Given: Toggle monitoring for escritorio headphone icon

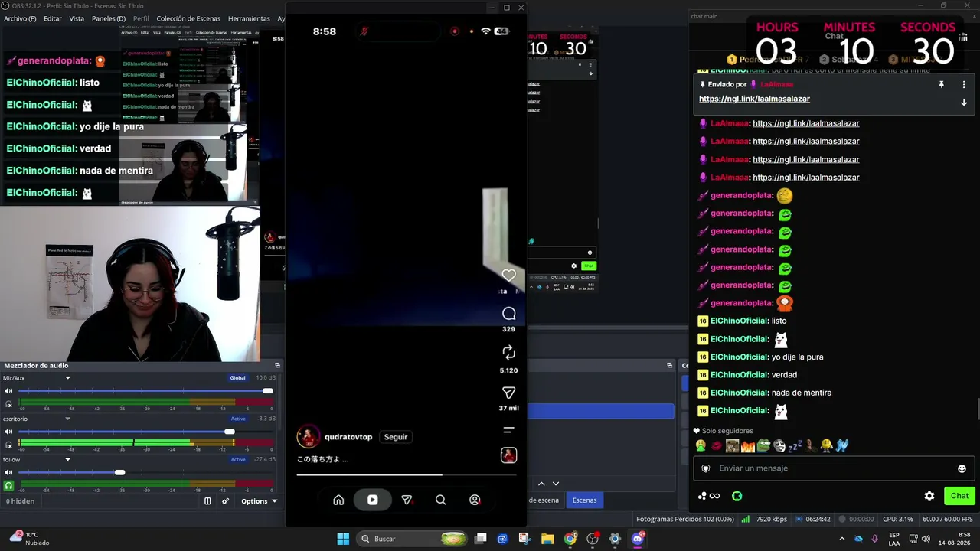Looking at the screenshot, I should click(x=9, y=445).
